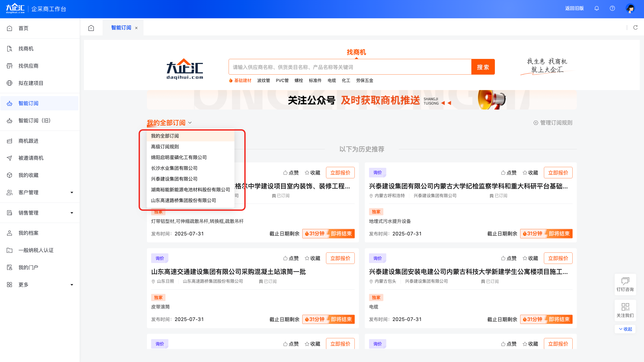Choose 山东高速路桥集团股份有限公司 option
The height and width of the screenshot is (362, 644).
point(191,200)
